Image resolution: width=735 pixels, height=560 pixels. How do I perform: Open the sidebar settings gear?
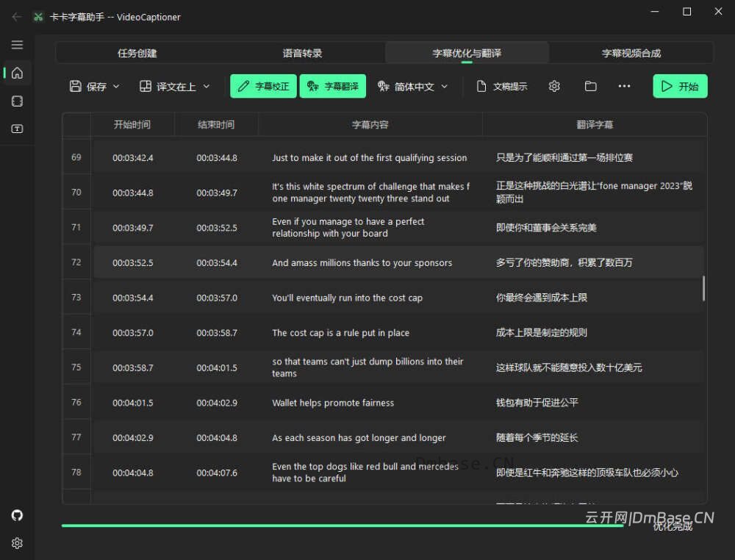pos(18,543)
